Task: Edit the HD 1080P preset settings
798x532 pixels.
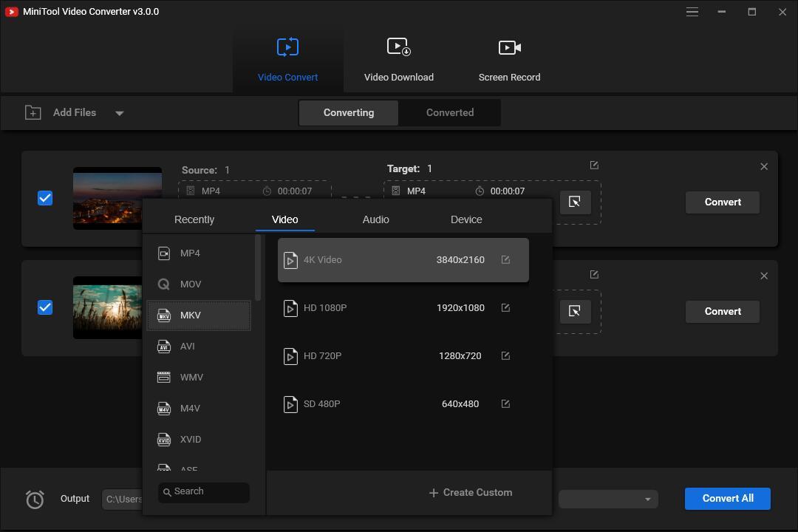Action: 505,307
